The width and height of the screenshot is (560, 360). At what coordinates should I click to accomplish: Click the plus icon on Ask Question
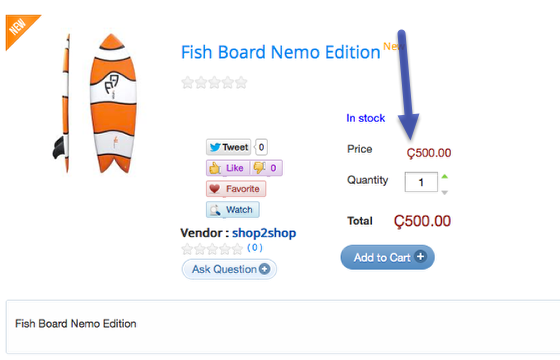tap(264, 269)
